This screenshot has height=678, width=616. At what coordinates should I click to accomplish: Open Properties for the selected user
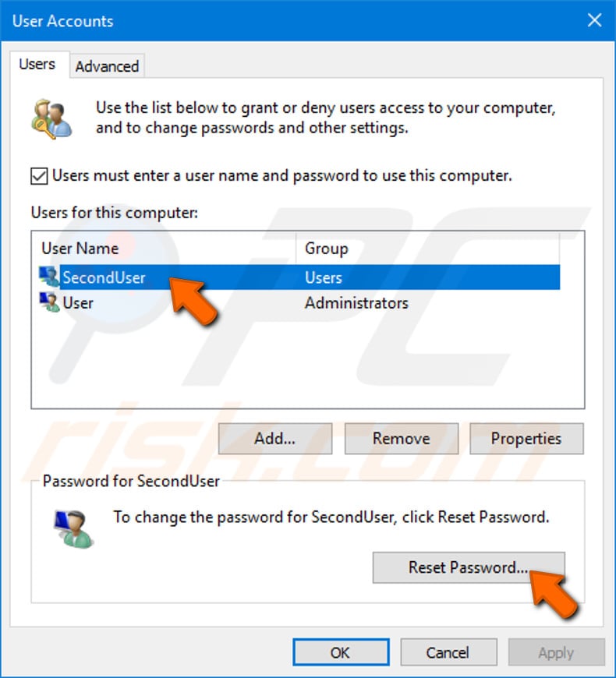click(x=526, y=438)
